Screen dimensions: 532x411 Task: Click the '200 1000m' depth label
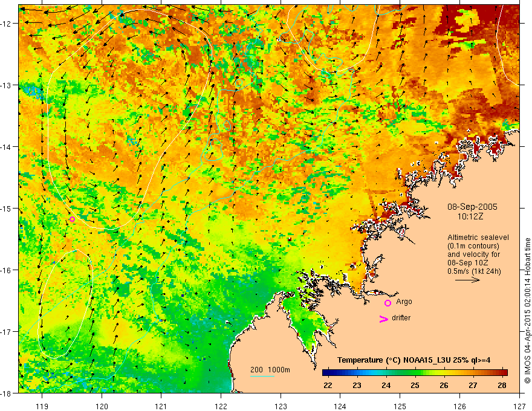point(270,370)
